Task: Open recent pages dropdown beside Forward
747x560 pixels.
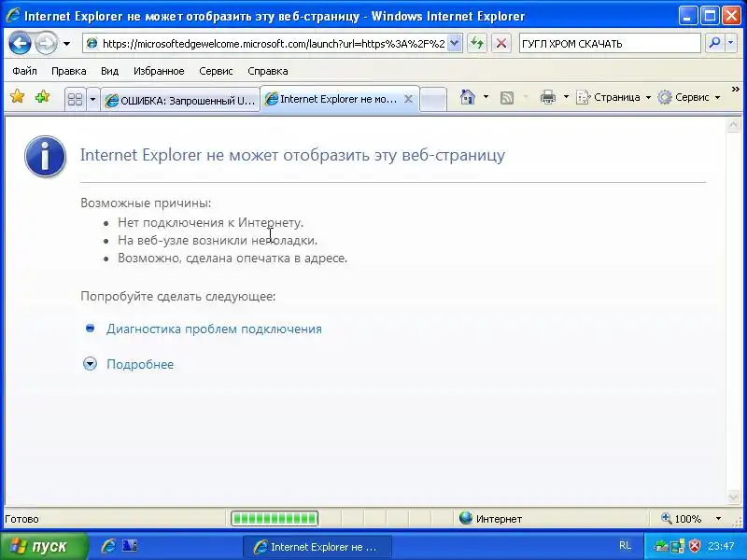Action: (x=66, y=44)
